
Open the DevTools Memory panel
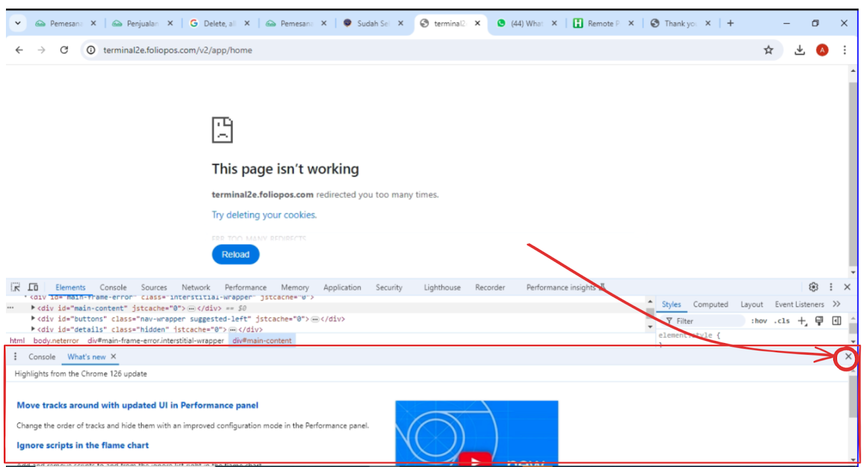[x=295, y=287]
